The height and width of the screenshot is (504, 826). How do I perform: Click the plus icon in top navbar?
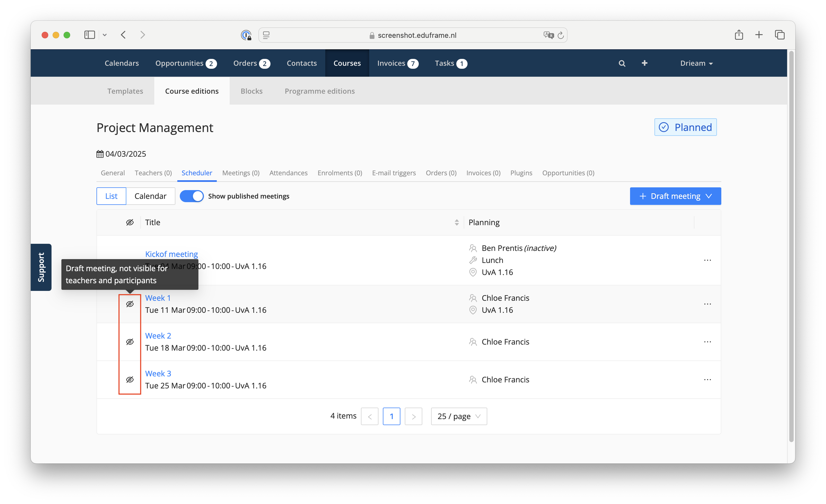pyautogui.click(x=644, y=63)
